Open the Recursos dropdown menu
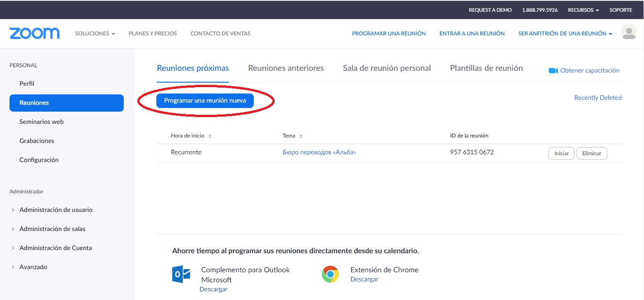This screenshot has width=644, height=300. tap(583, 10)
